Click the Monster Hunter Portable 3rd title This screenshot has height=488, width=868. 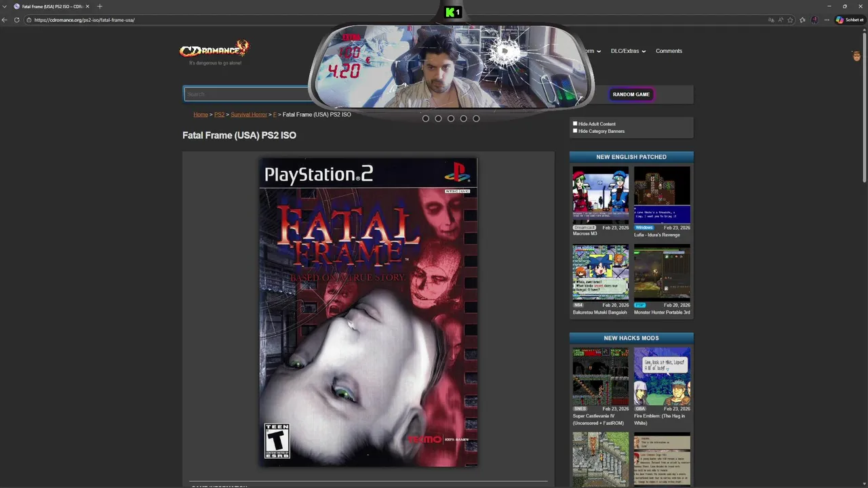coord(662,312)
